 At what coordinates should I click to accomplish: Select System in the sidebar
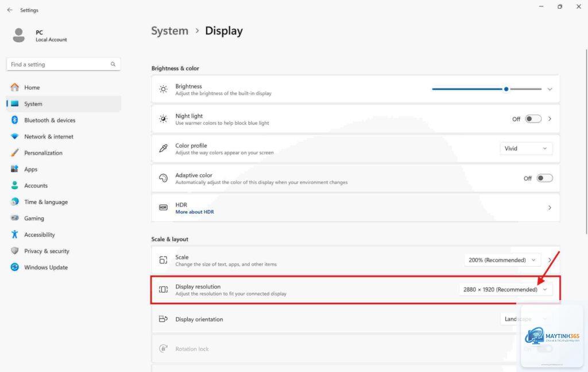[x=64, y=103]
